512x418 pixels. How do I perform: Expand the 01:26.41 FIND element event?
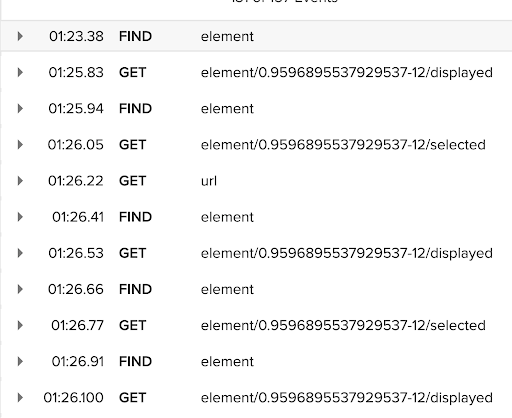click(20, 217)
